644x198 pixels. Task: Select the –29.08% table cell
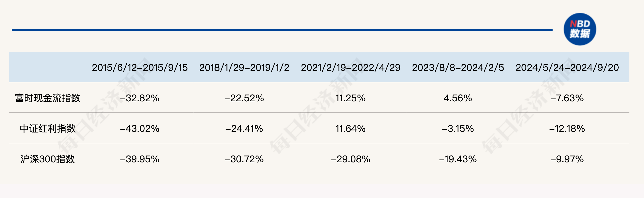coord(350,159)
